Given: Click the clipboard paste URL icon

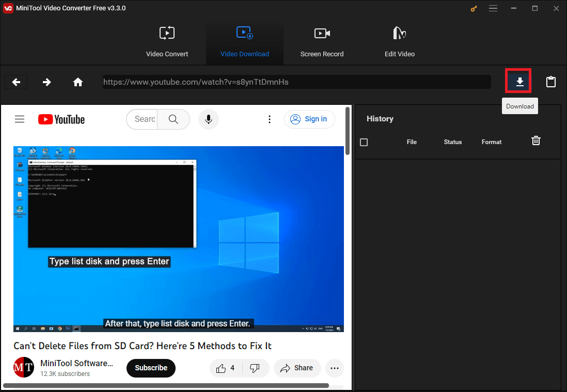Looking at the screenshot, I should click(550, 82).
